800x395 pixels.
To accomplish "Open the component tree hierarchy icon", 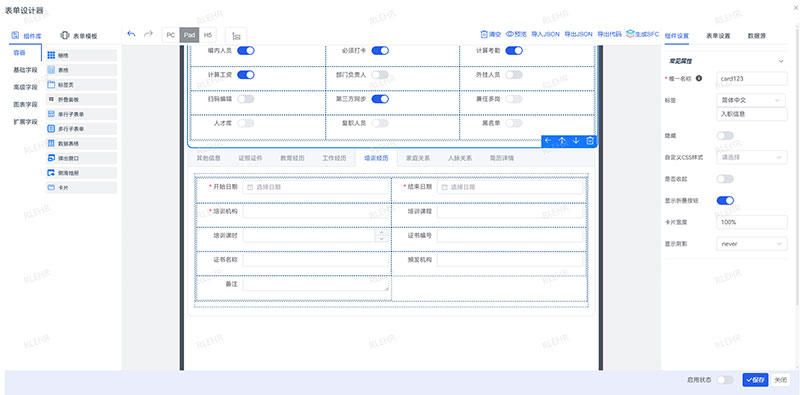I will point(236,35).
